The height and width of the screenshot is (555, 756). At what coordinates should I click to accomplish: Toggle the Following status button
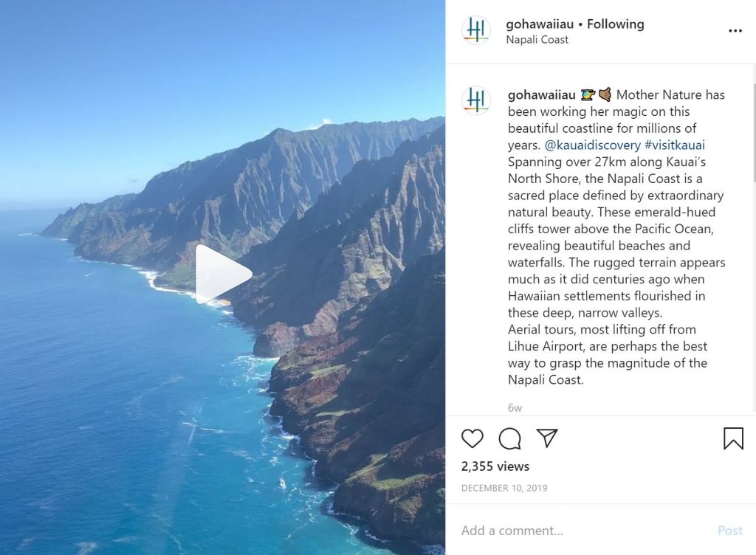tap(615, 24)
